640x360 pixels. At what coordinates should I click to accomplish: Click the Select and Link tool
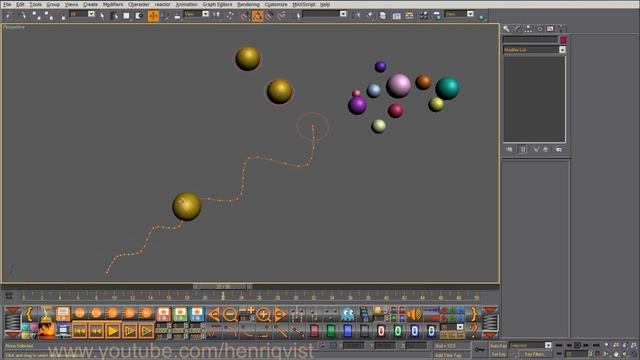pyautogui.click(x=36, y=16)
